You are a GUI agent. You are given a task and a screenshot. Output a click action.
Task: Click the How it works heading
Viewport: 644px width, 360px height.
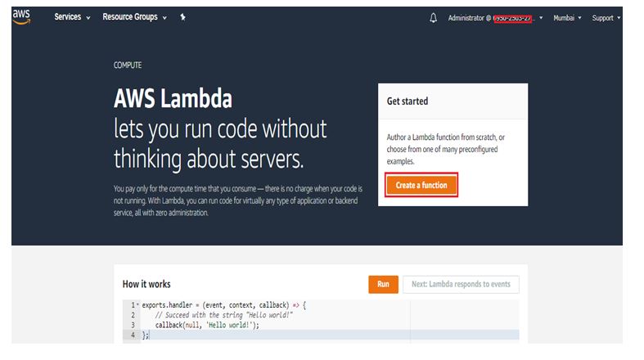[146, 284]
